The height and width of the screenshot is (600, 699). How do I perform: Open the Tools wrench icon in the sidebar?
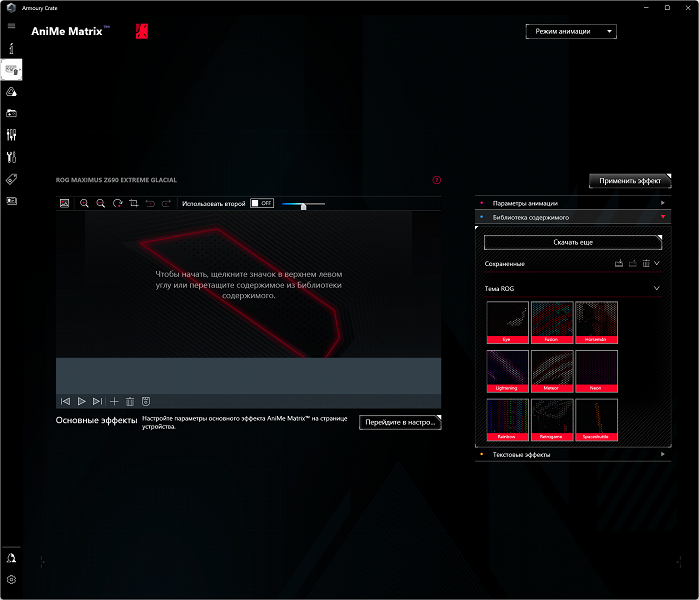12,157
